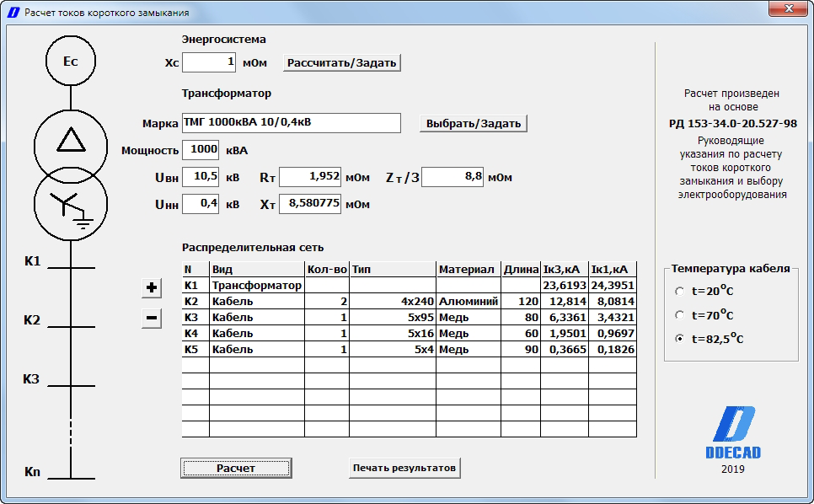This screenshot has height=504, width=814.
Task: Click the K3 row label in table
Action: 195,317
